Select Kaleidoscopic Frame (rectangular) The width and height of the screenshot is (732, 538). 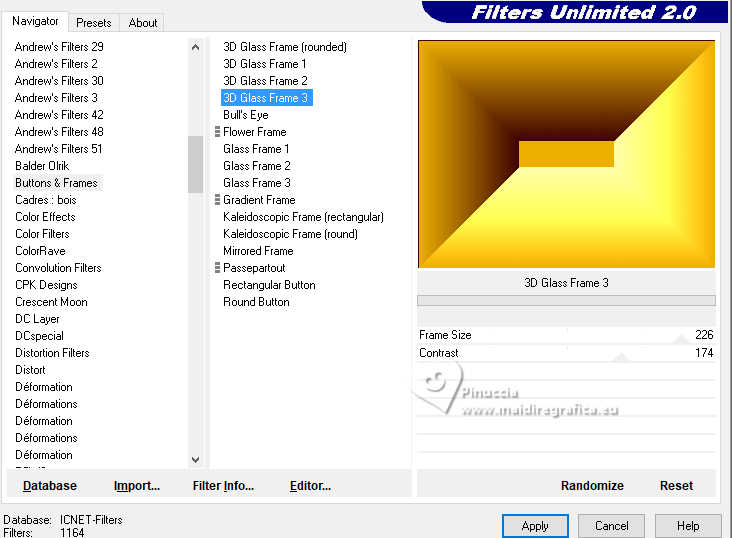pyautogui.click(x=303, y=217)
